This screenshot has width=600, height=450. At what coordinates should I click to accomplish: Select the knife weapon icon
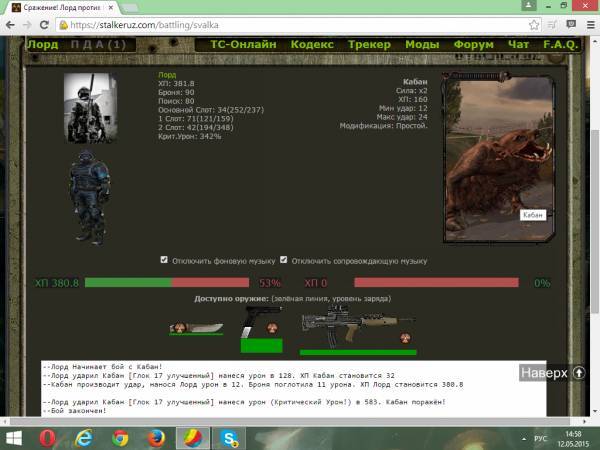click(194, 326)
